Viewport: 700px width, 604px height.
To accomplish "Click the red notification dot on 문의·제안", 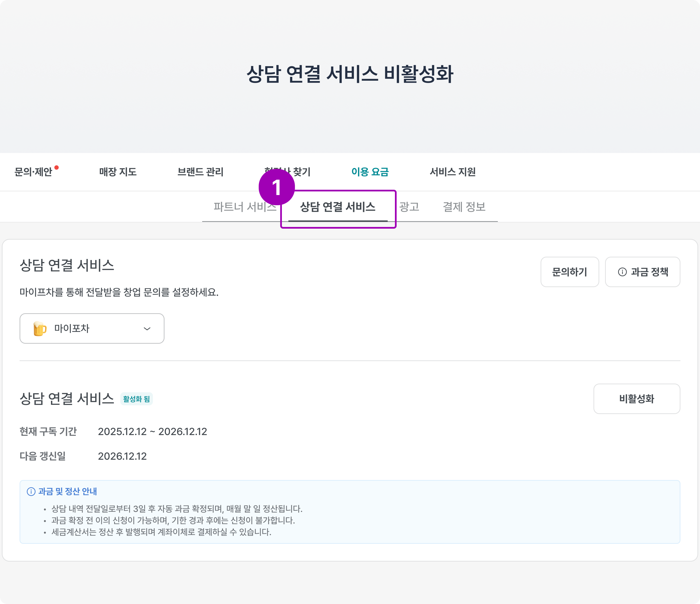I will coord(57,167).
